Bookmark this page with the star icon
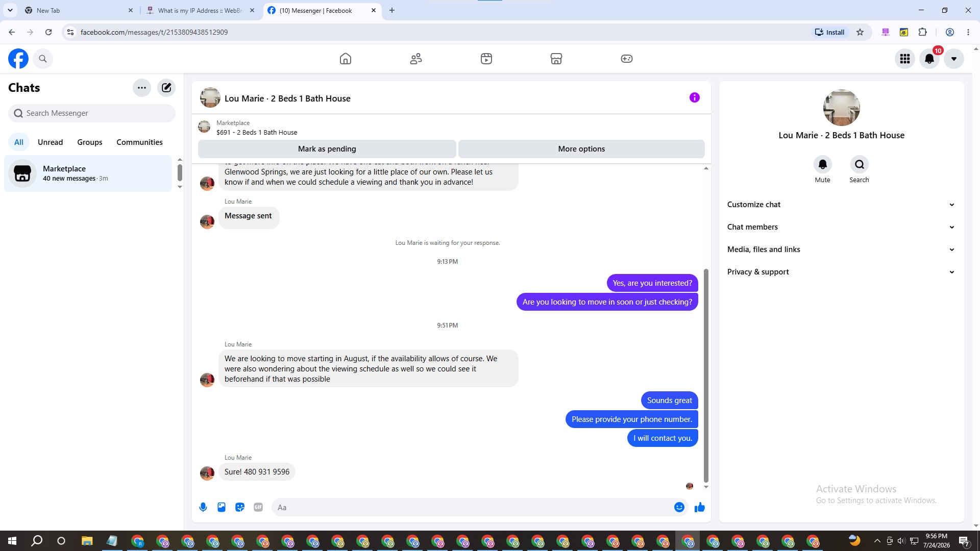Image resolution: width=980 pixels, height=551 pixels. coord(860,32)
